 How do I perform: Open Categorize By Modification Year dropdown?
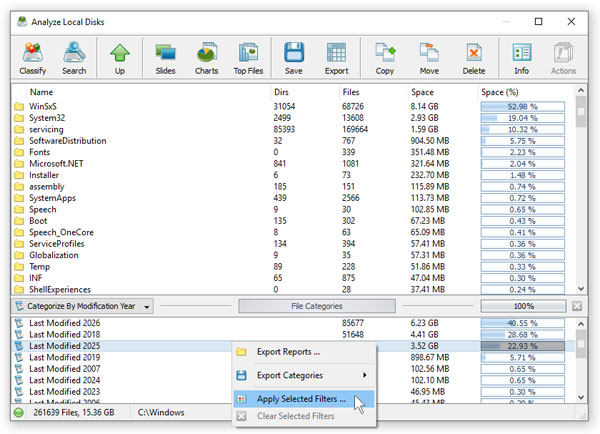point(83,306)
